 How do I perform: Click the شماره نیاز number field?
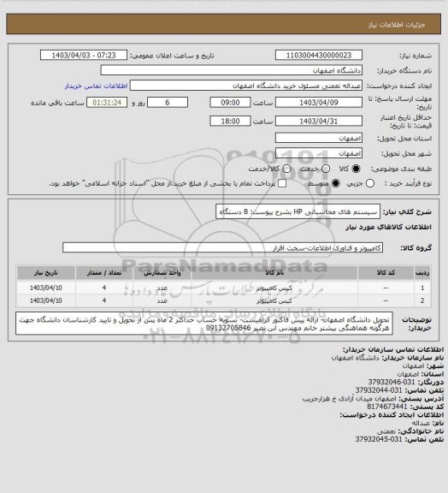[x=319, y=56]
